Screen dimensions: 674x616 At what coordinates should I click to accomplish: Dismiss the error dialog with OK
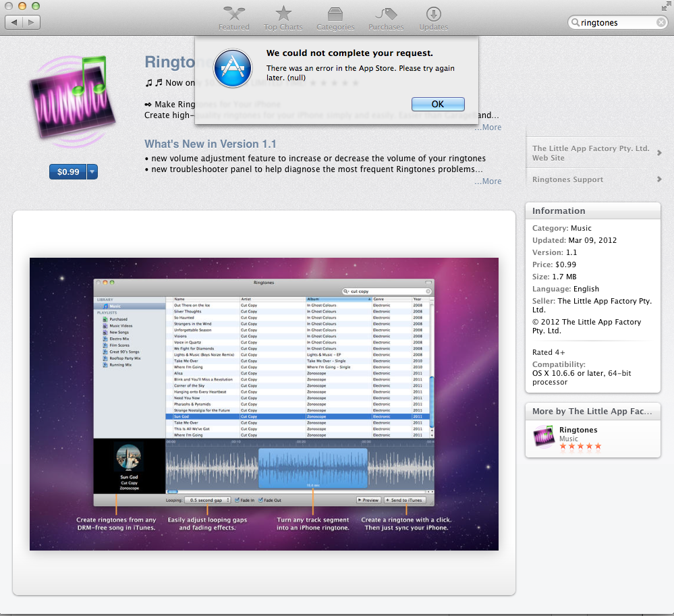click(438, 104)
